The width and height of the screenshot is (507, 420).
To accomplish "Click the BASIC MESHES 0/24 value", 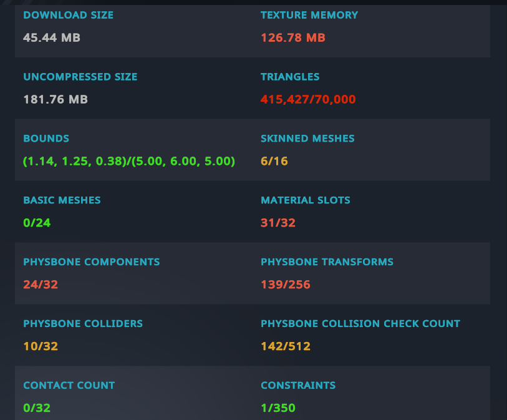I will coord(36,223).
